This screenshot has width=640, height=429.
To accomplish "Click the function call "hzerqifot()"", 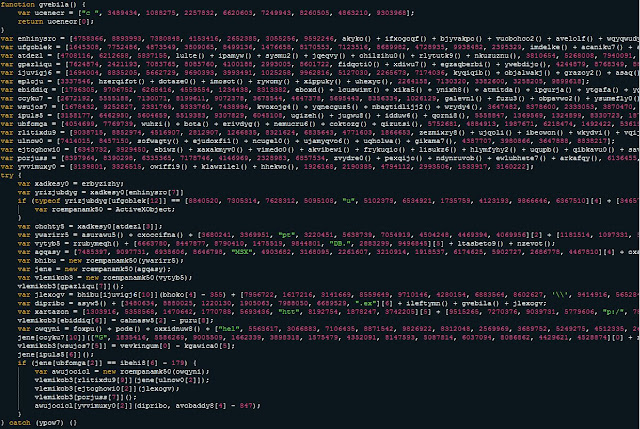I will (124, 81).
